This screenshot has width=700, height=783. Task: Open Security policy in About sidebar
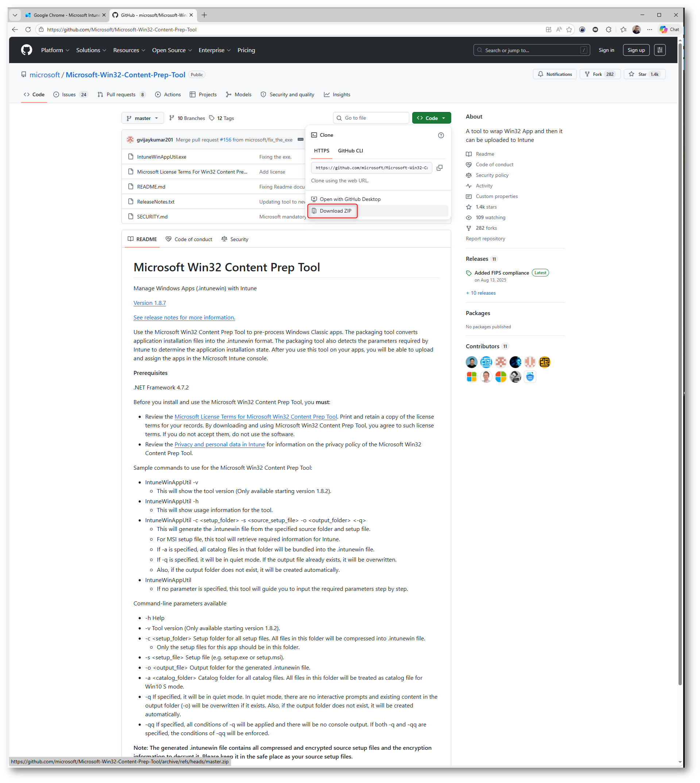tap(487, 175)
